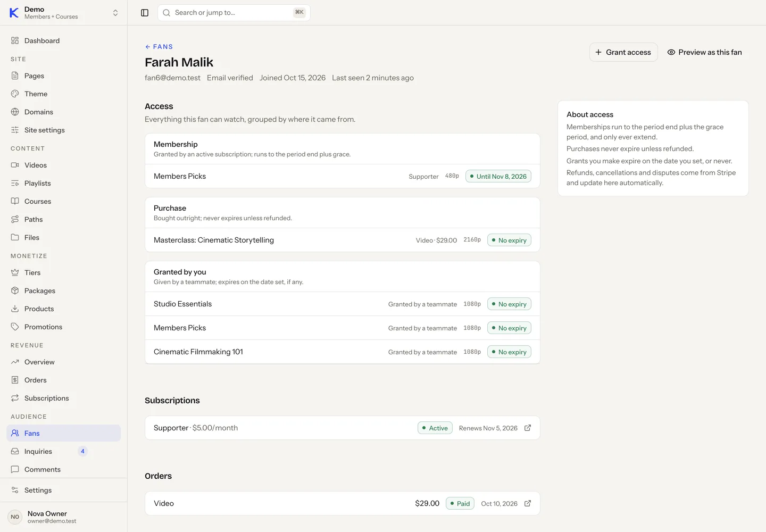766x532 pixels.
Task: Click the Paths icon
Action: [x=15, y=219]
